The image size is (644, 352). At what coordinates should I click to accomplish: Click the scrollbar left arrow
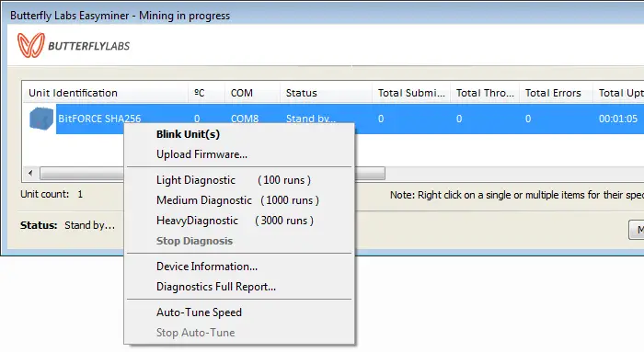pos(30,173)
